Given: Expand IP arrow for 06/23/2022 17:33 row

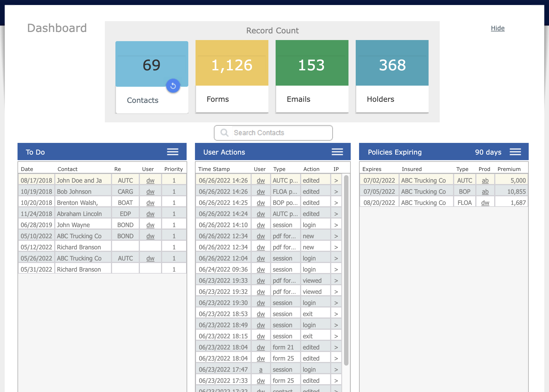Looking at the screenshot, I should point(336,381).
